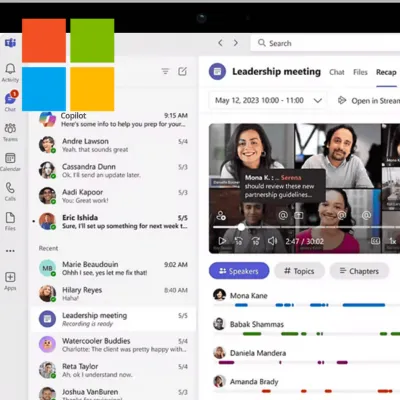Select Leadership meeting in chat list
This screenshot has width=400, height=400.
[x=113, y=319]
